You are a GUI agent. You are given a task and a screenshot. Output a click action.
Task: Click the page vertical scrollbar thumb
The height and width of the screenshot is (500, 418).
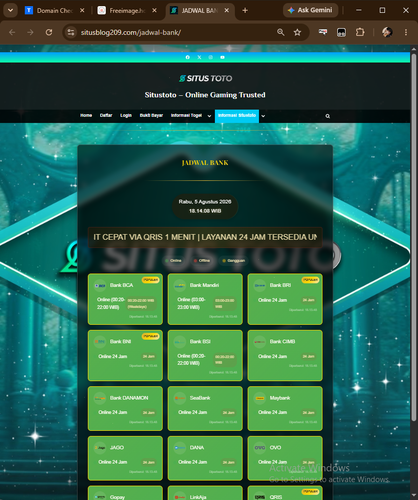pyautogui.click(x=414, y=237)
